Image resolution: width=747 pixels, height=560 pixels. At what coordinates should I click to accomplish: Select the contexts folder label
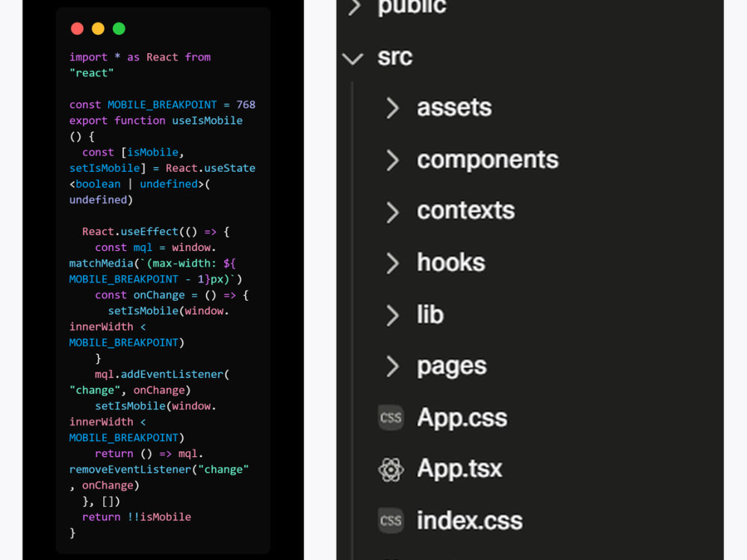466,211
